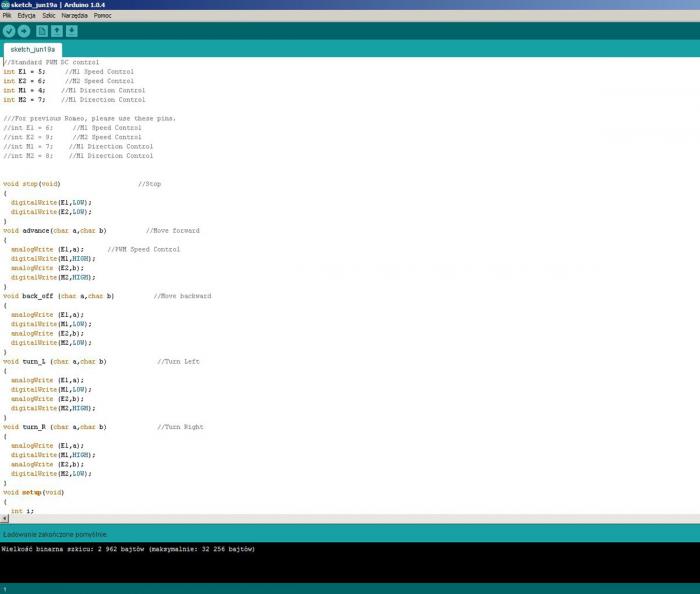
Task: Open the Szkic menu
Action: 49,16
